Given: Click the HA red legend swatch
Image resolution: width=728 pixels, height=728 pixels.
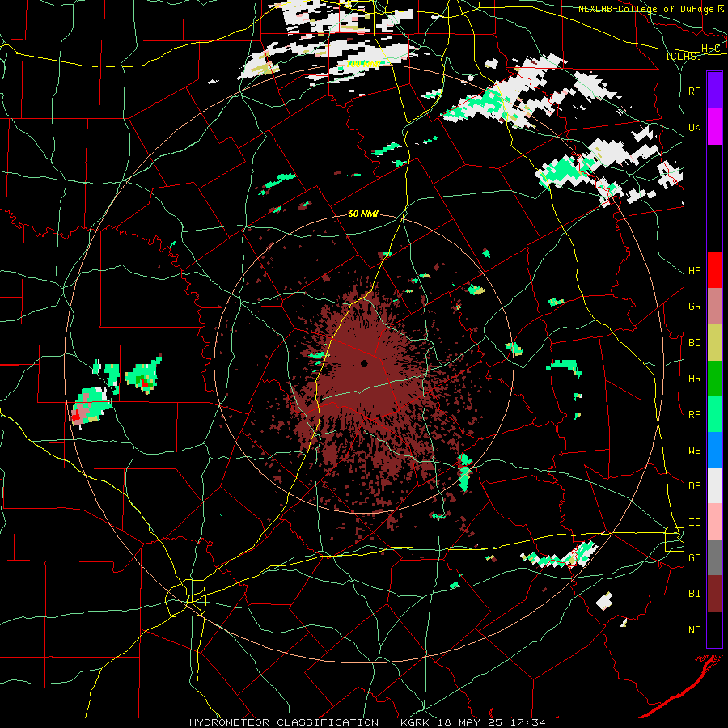Looking at the screenshot, I should [x=714, y=270].
